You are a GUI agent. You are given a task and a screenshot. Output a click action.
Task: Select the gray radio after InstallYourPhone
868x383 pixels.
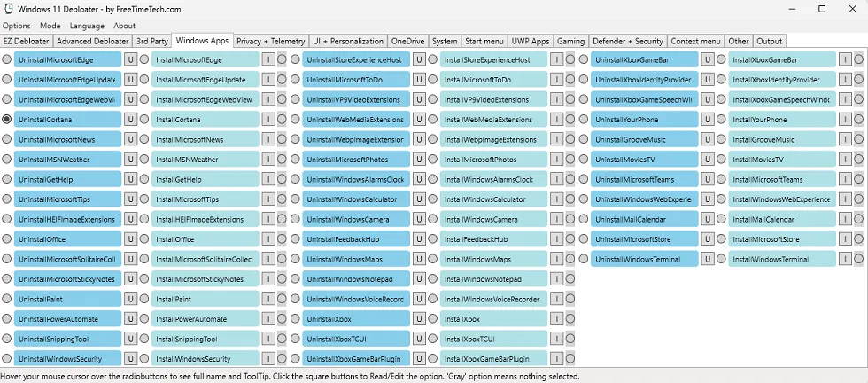click(x=858, y=120)
